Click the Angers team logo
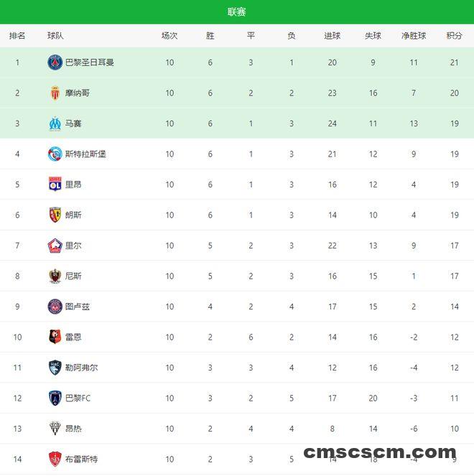 pos(55,429)
